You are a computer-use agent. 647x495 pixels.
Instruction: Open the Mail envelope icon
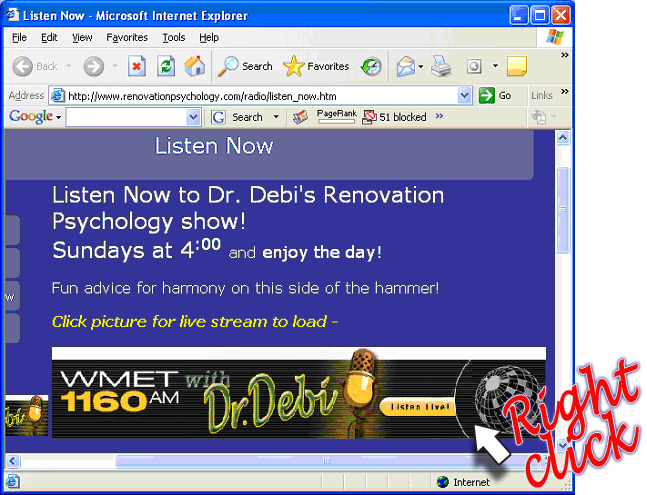(405, 66)
